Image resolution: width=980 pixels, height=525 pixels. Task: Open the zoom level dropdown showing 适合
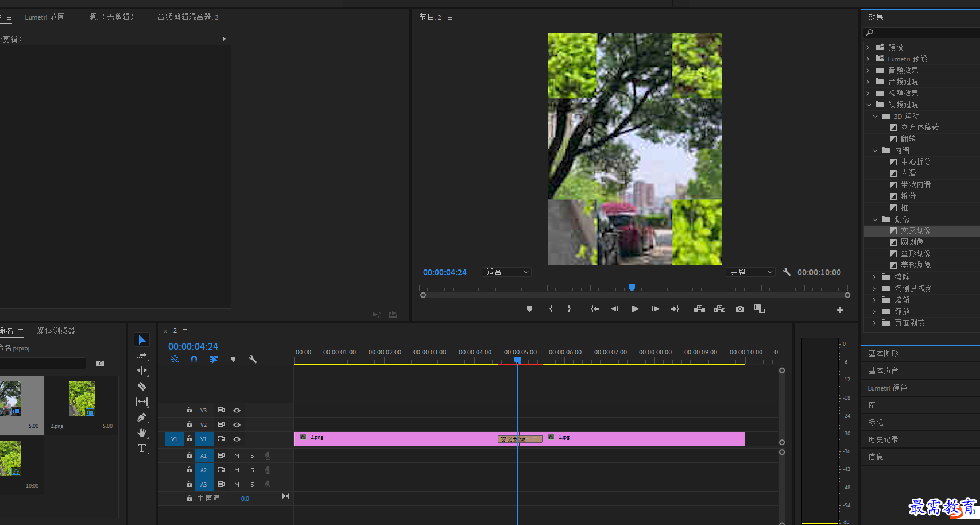pos(506,272)
